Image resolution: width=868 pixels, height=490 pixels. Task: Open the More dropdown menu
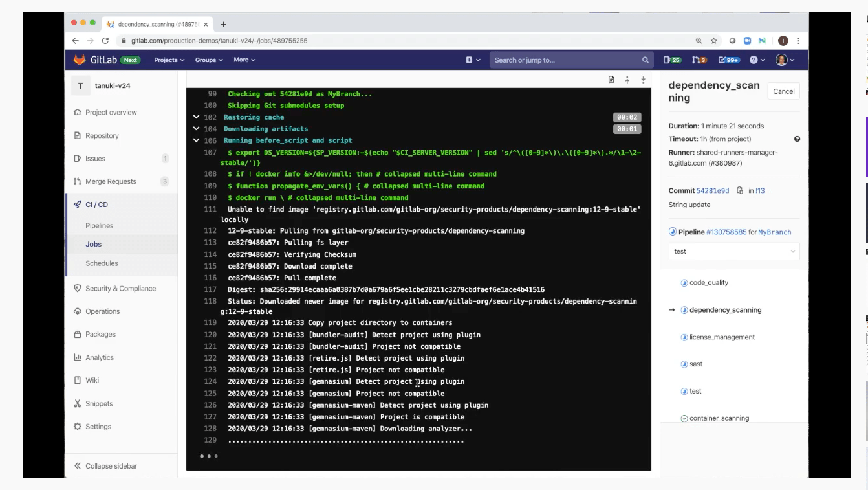(x=244, y=60)
